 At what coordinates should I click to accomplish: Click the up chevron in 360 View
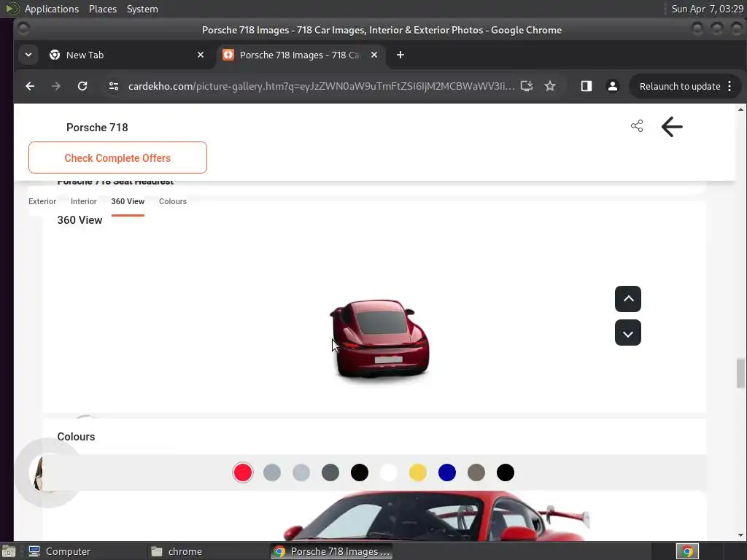pos(628,299)
